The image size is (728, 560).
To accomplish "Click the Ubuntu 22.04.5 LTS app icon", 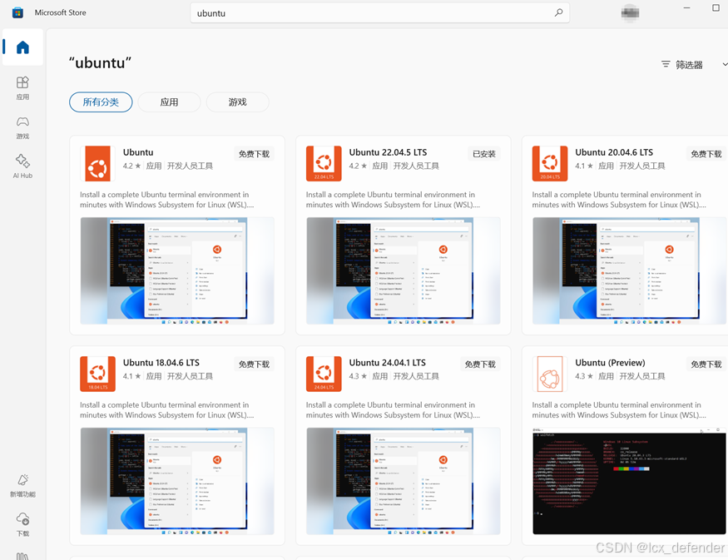I will click(324, 163).
